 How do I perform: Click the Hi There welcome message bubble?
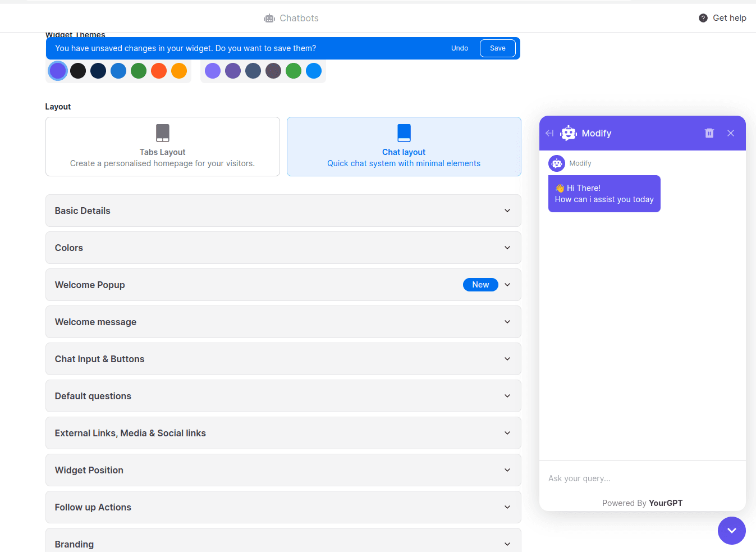coord(604,194)
